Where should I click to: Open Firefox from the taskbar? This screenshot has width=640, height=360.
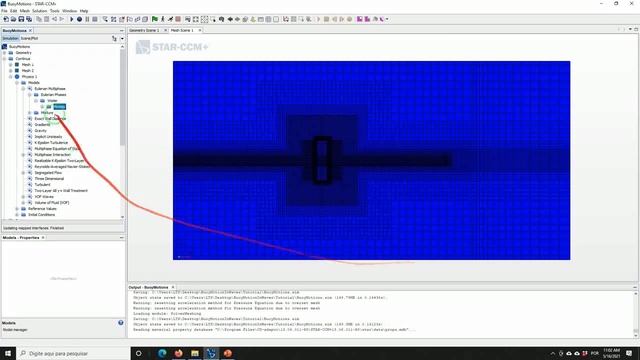click(178, 353)
